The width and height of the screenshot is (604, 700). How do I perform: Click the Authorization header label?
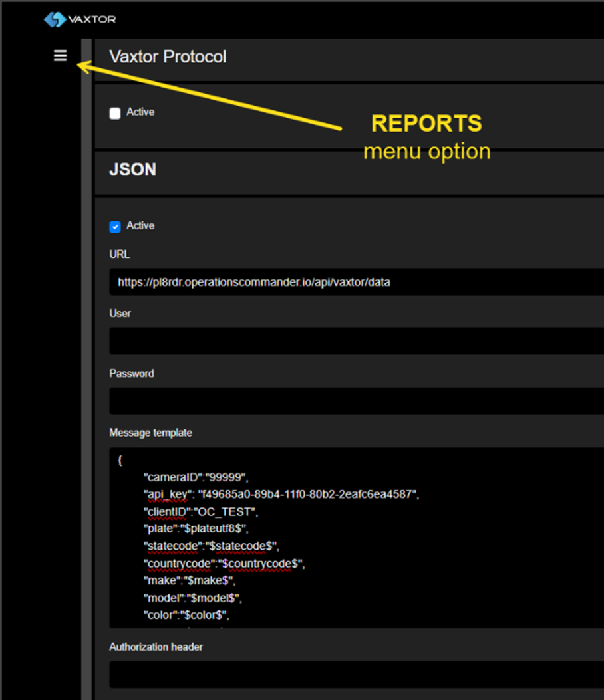[156, 647]
